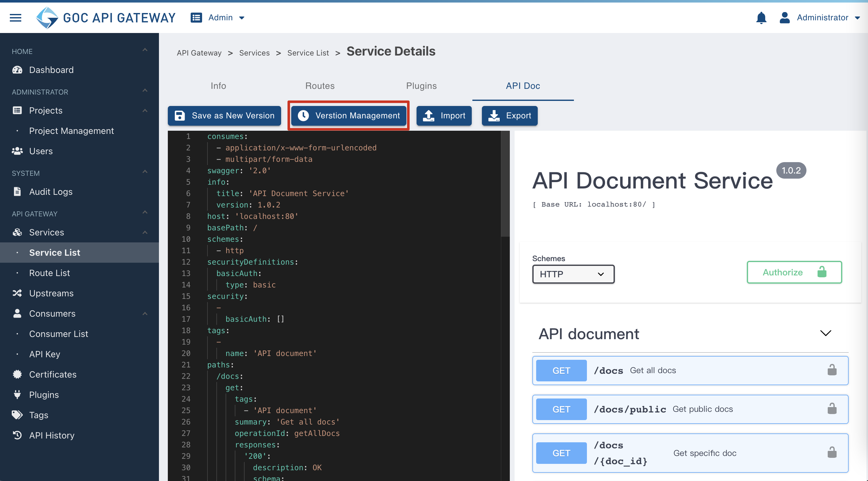Click the Audit Logs document icon

point(17,191)
